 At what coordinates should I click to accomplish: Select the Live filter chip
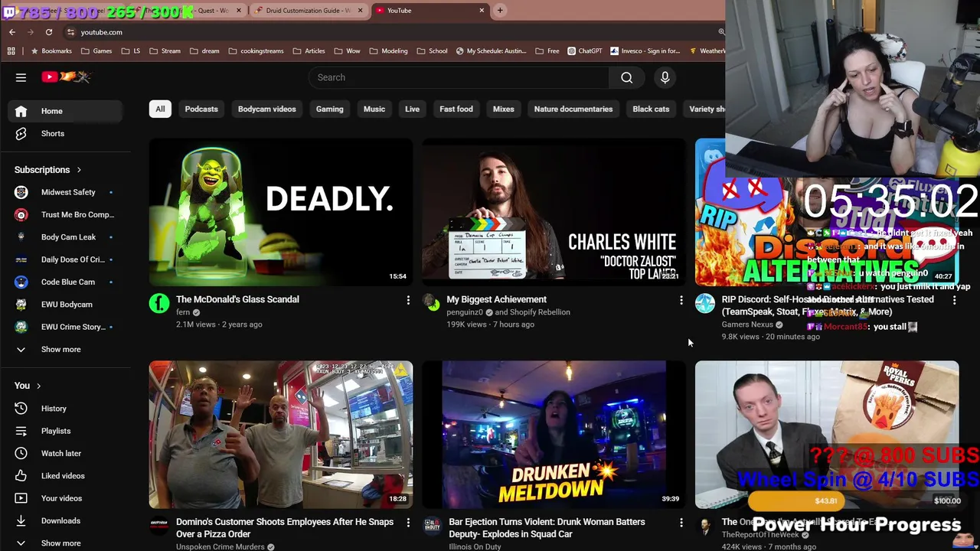coord(412,109)
